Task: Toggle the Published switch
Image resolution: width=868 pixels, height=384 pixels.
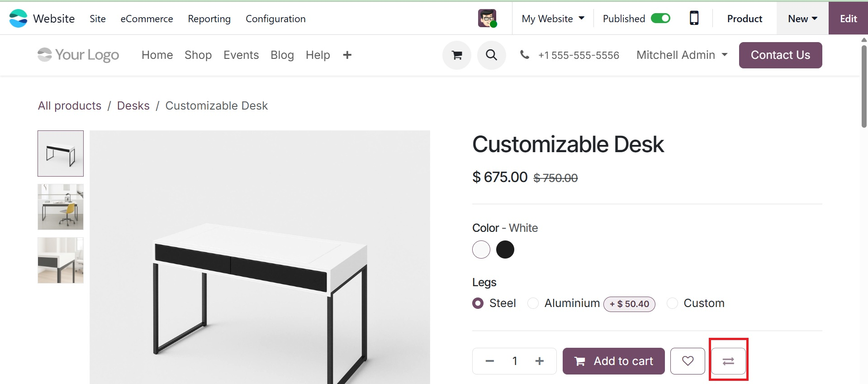Action: pos(660,19)
